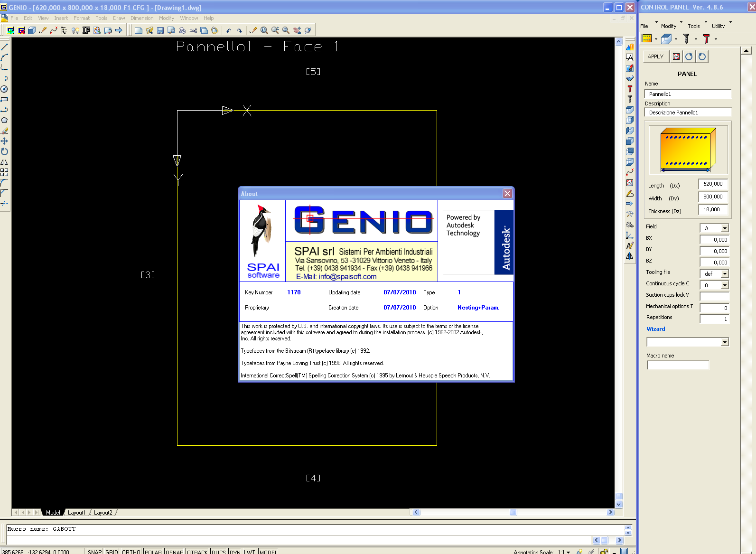Click the light bulb icon in toolbar
This screenshot has width=756, height=554.
pyautogui.click(x=75, y=30)
